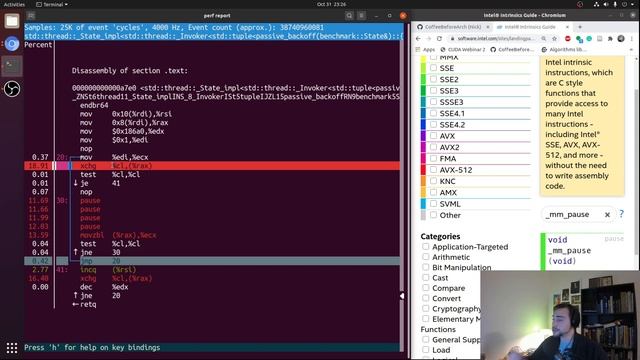This screenshot has height=360, width=640.
Task: Open the Chromium profile avatar
Action: [621, 38]
